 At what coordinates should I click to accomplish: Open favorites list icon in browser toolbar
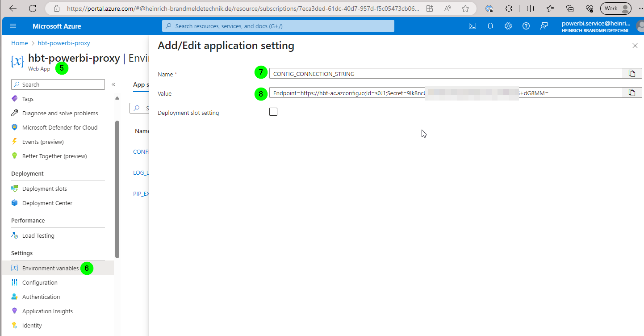(550, 8)
